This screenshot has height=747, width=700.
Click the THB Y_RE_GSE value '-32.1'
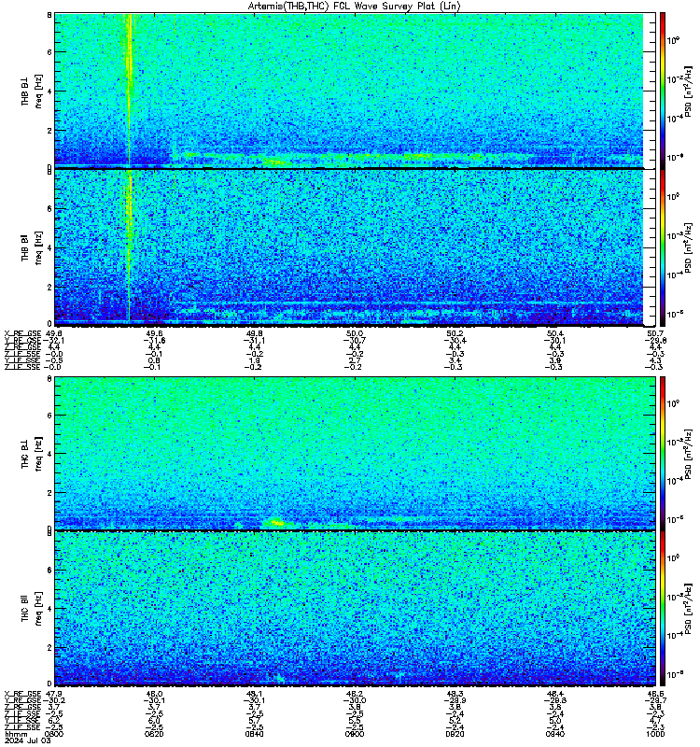[53, 341]
